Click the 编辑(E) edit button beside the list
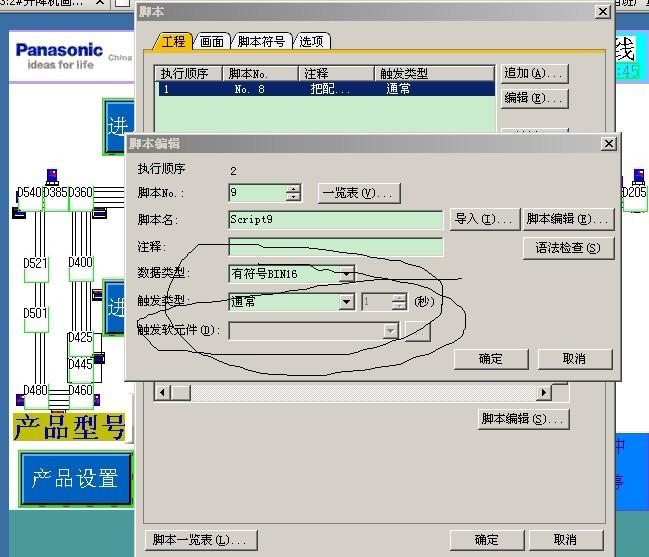This screenshot has height=557, width=649. click(x=534, y=98)
